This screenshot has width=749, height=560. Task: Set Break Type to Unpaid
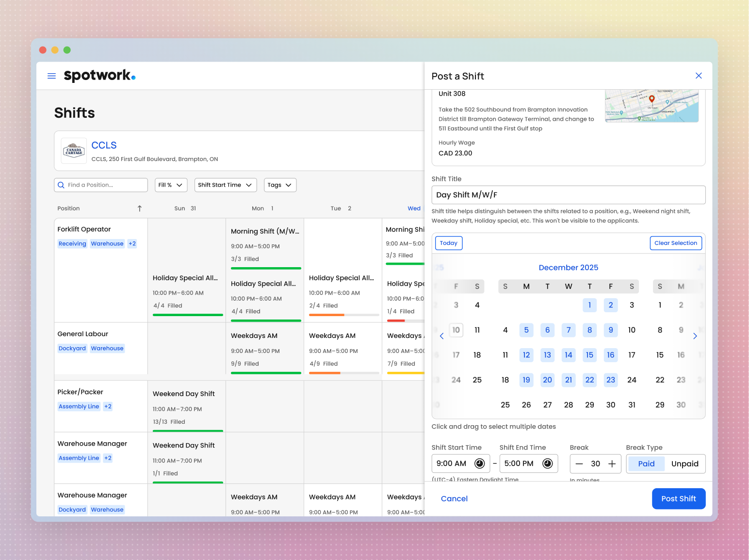coord(684,464)
